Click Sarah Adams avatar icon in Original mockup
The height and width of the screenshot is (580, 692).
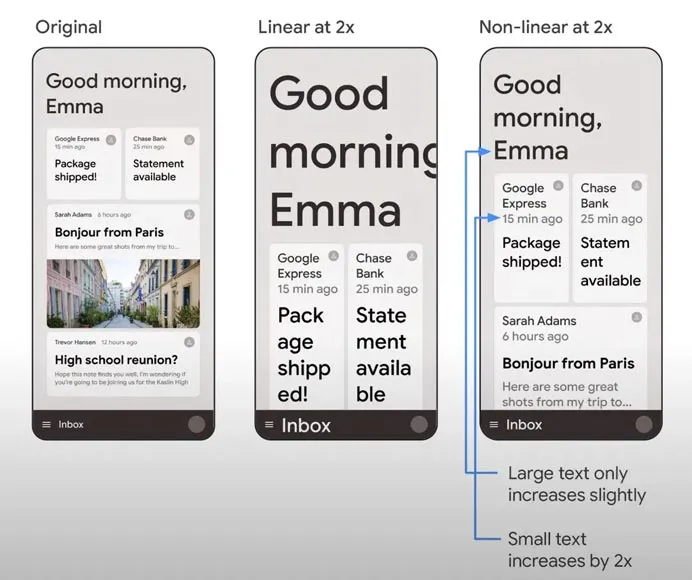tap(189, 214)
